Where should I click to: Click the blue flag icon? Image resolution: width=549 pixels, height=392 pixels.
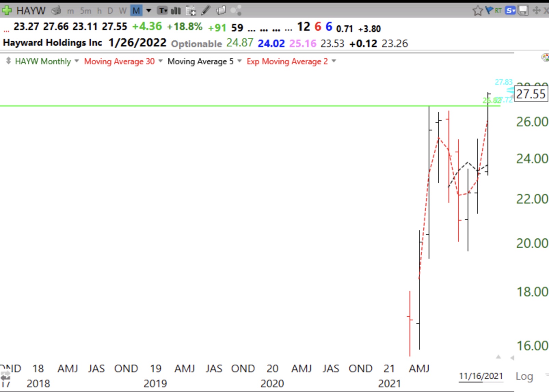coord(489,11)
